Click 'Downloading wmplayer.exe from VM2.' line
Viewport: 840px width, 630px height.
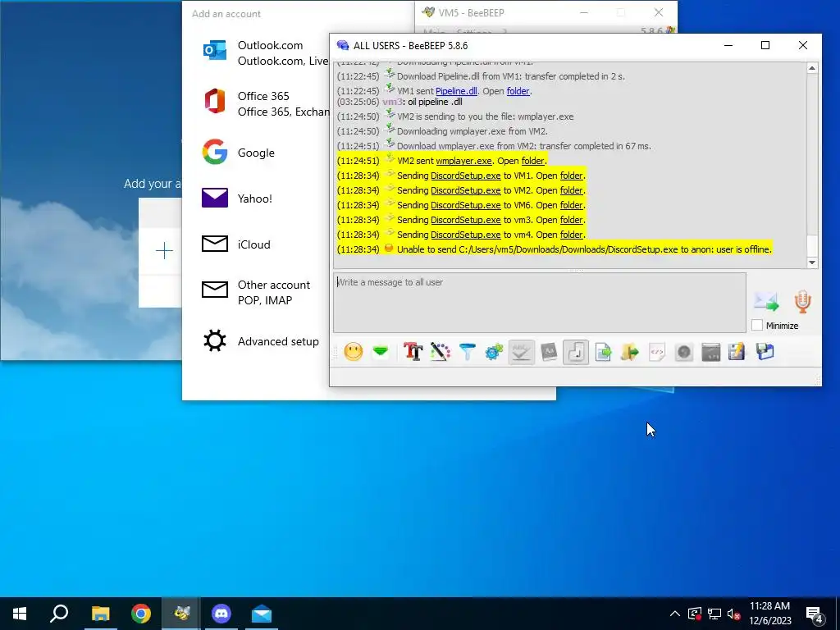472,131
